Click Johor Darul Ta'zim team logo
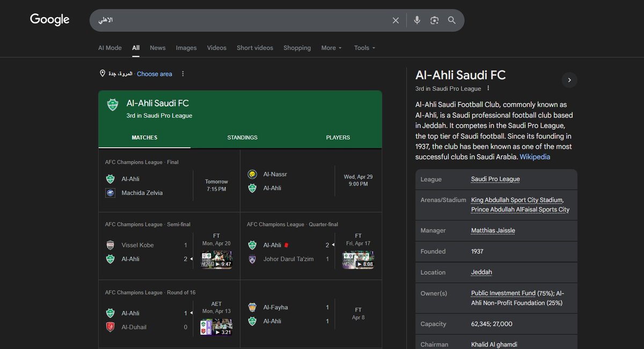This screenshot has height=349, width=644. [252, 259]
